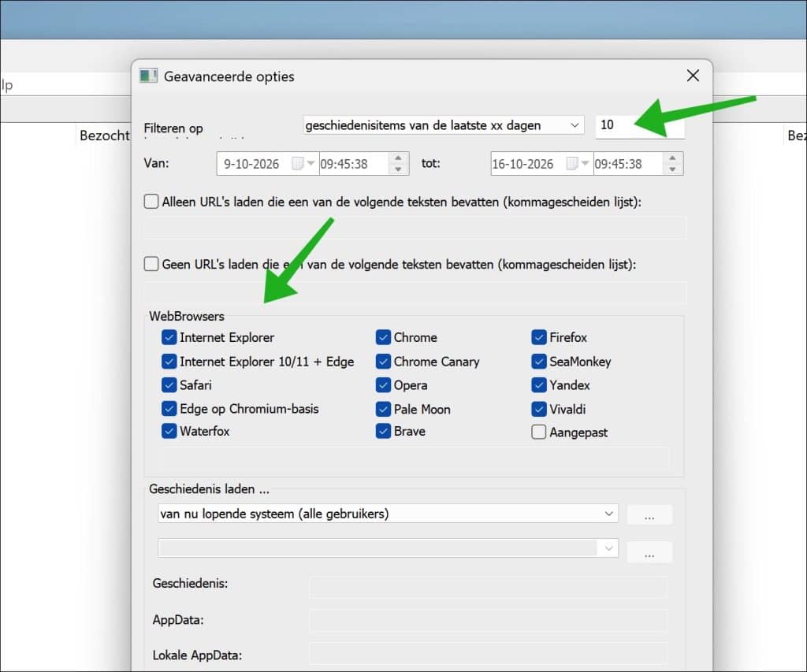Open the Filteren op dropdown
Screen dimensions: 807x672
444,125
